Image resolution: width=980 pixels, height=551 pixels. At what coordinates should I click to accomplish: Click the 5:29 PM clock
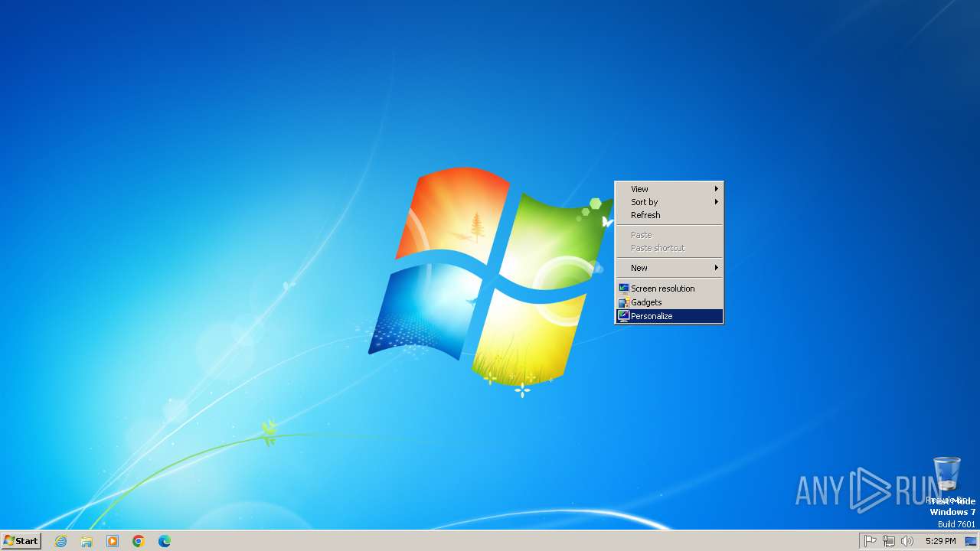coord(940,541)
